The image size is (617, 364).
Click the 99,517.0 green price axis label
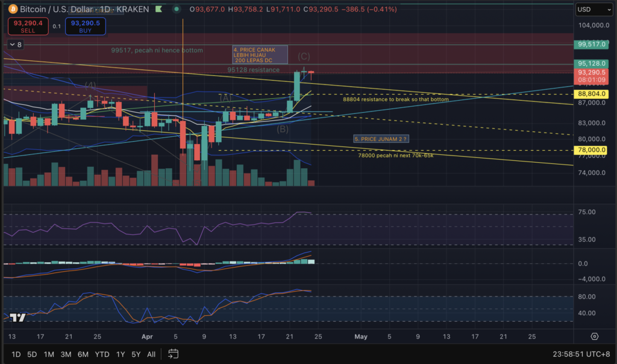(592, 44)
